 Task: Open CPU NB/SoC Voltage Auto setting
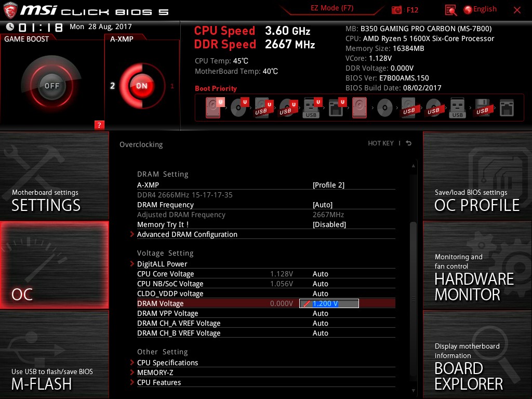click(320, 284)
